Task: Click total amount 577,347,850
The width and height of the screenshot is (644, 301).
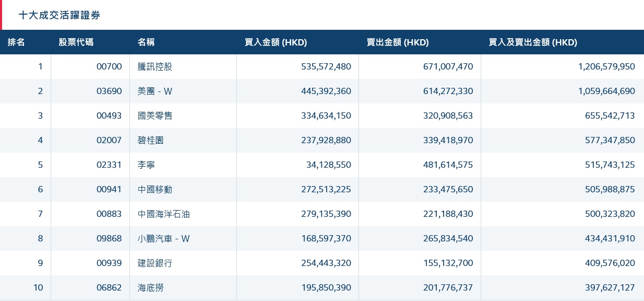Action: [610, 140]
